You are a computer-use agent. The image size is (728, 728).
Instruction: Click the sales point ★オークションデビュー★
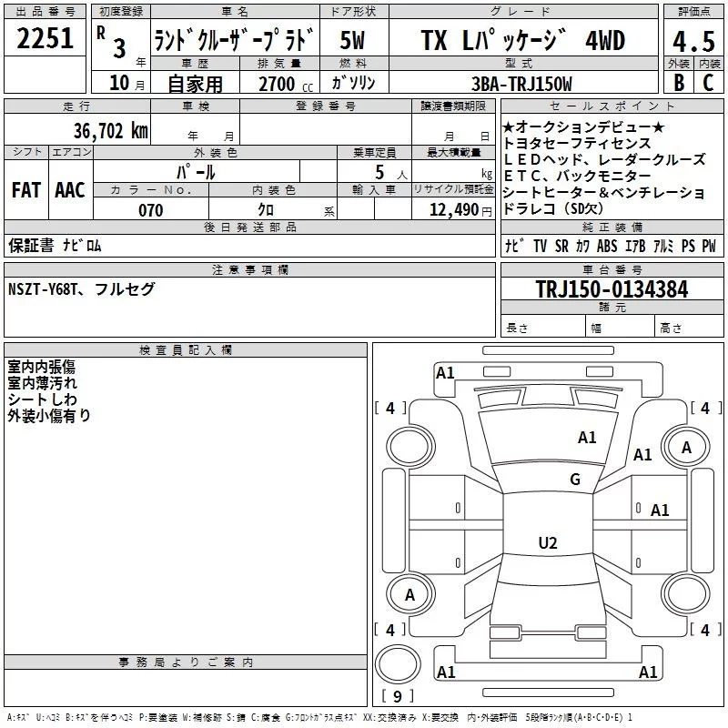[x=584, y=126]
